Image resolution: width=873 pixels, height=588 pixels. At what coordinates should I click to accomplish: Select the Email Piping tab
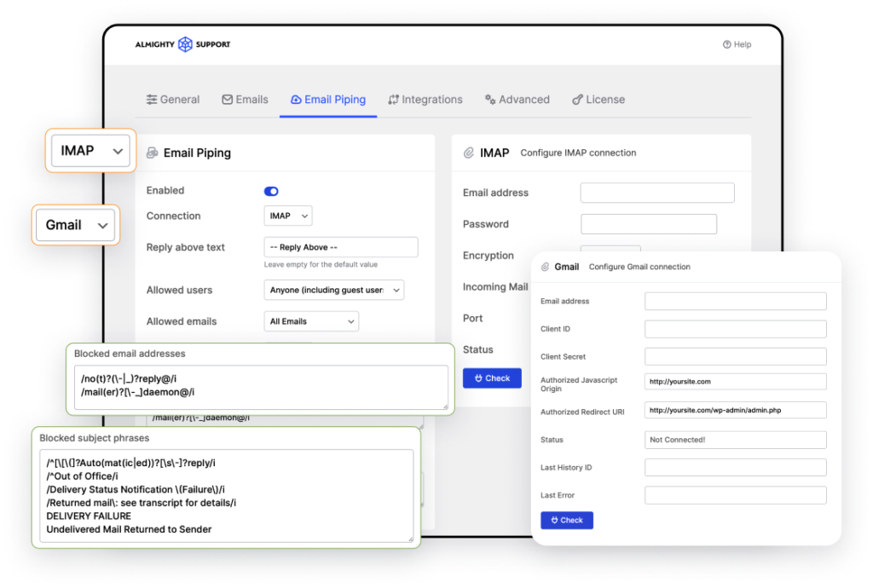tap(328, 100)
